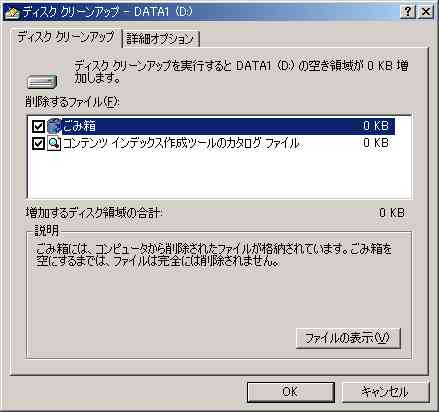
Task: Click the Disk Cleanup title bar icon
Action: 13,12
